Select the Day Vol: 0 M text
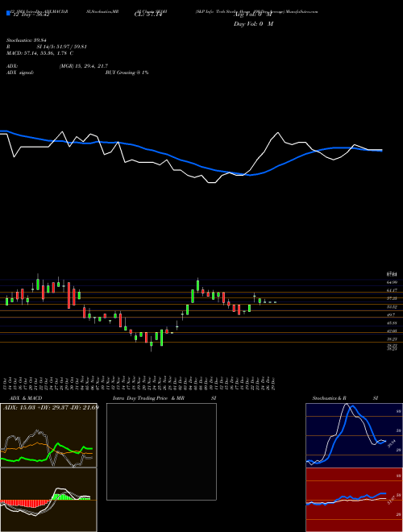The width and height of the screenshot is (403, 532). [253, 24]
